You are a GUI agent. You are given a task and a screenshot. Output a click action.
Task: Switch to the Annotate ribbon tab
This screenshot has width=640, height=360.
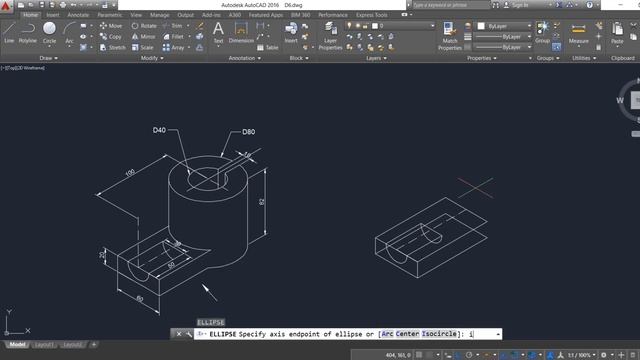pyautogui.click(x=78, y=15)
